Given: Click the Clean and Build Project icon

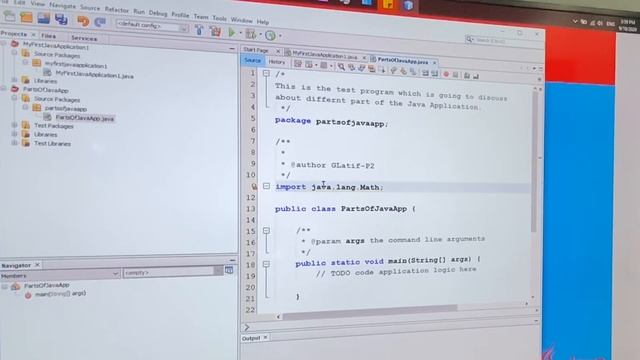Looking at the screenshot, I should point(215,31).
